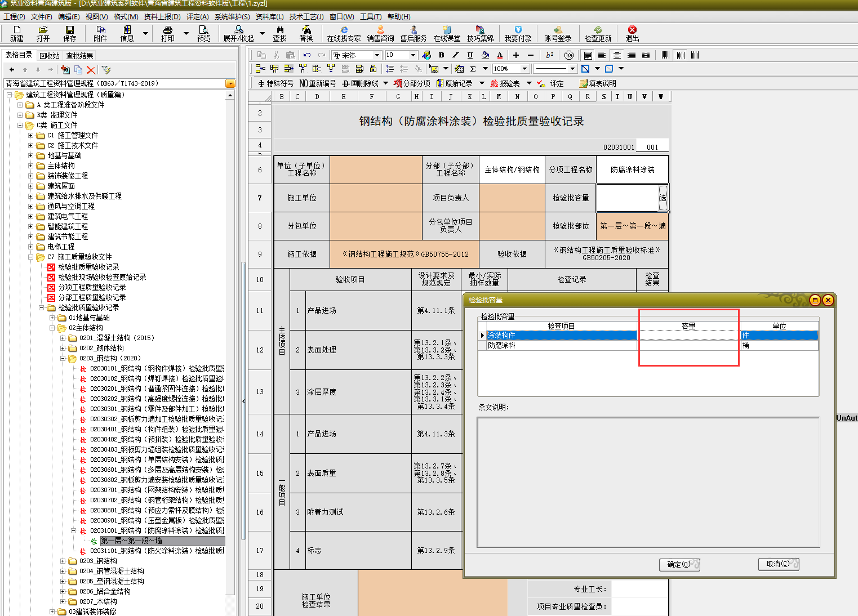Click the 分部分项 button
This screenshot has height=616, width=858.
coord(412,83)
